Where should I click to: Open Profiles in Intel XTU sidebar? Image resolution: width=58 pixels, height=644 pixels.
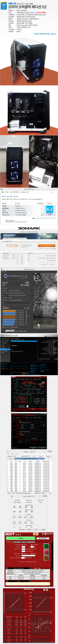tap(3, 353)
